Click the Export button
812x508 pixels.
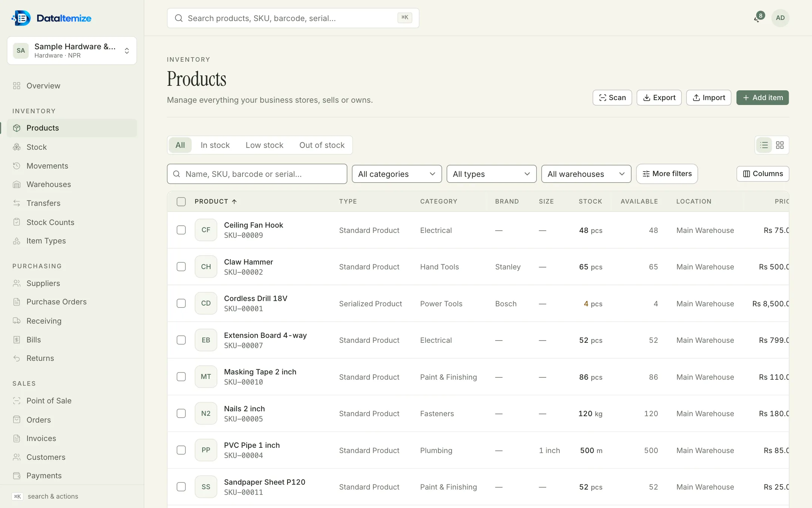[x=659, y=98]
